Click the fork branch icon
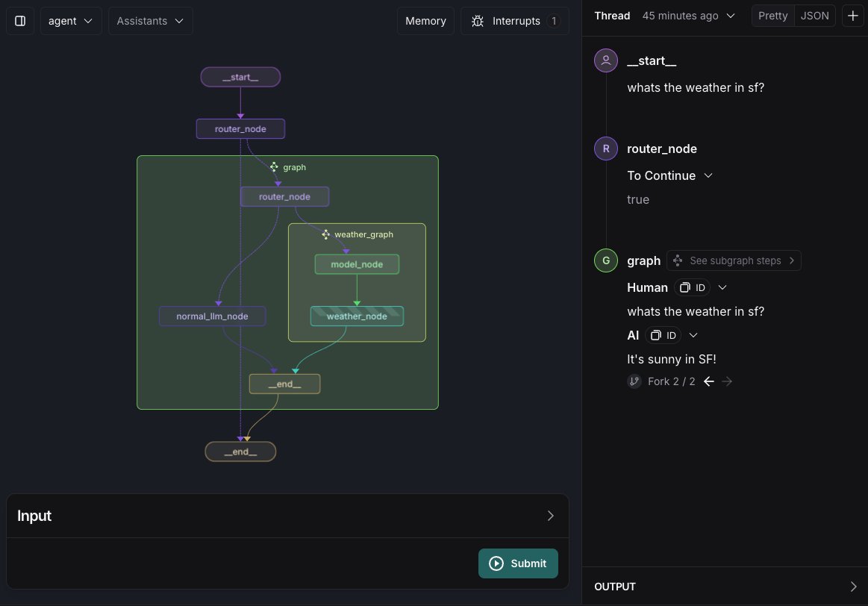Screen dimensions: 868x606 click(x=634, y=381)
